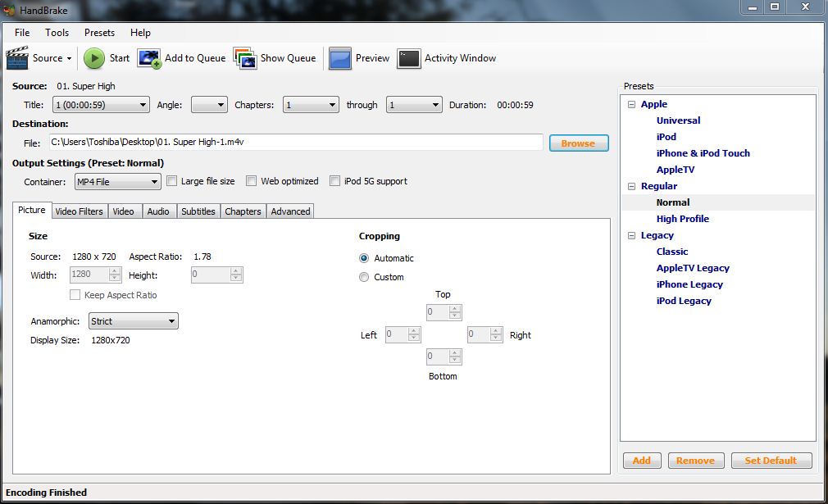The width and height of the screenshot is (828, 504).
Task: Click the Add to Queue icon
Action: [149, 58]
